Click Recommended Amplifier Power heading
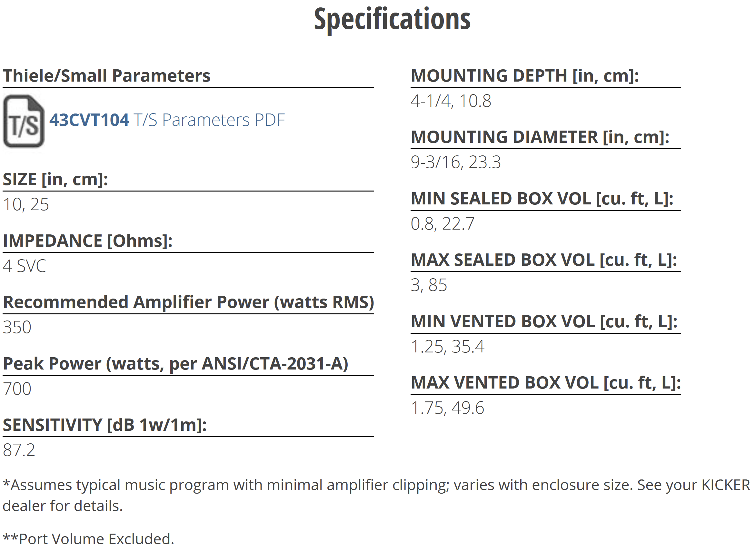Image resolution: width=756 pixels, height=552 pixels. pos(188,302)
